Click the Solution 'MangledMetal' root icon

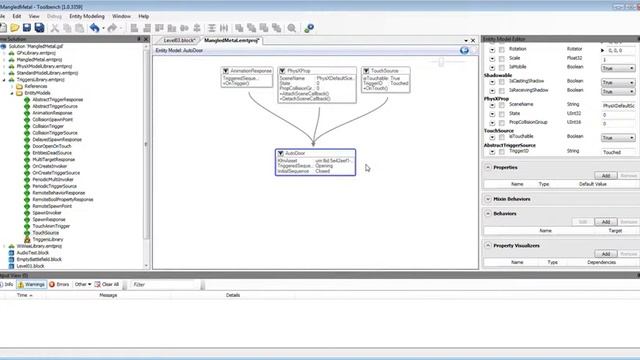(x=3, y=46)
